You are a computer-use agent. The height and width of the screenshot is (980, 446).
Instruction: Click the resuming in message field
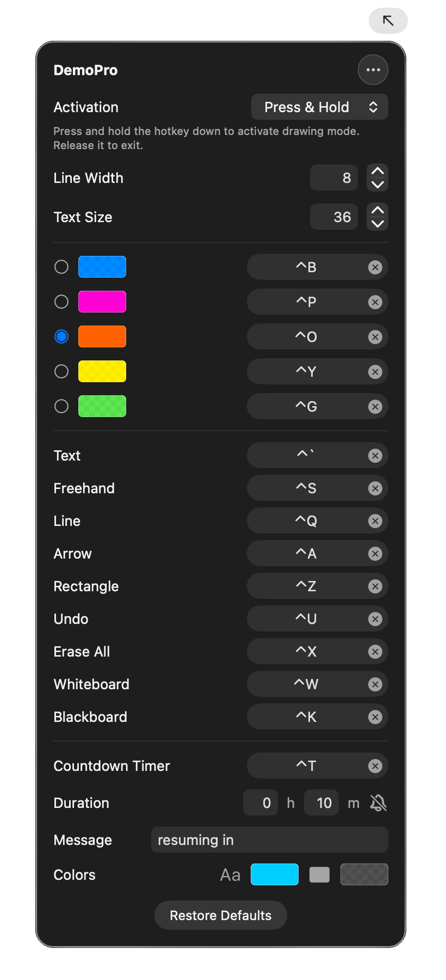click(x=269, y=840)
